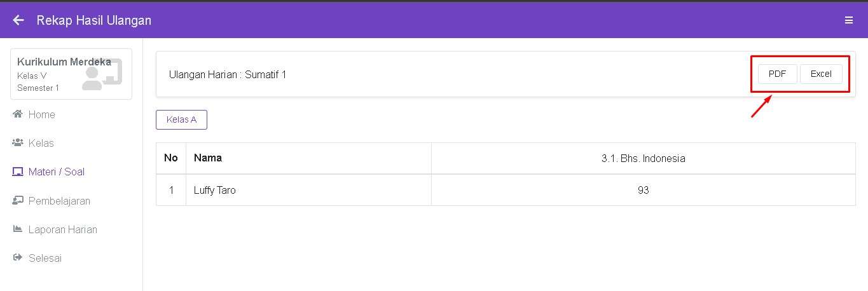Select the Kelas A class button
The image size is (868, 291).
[x=181, y=119]
